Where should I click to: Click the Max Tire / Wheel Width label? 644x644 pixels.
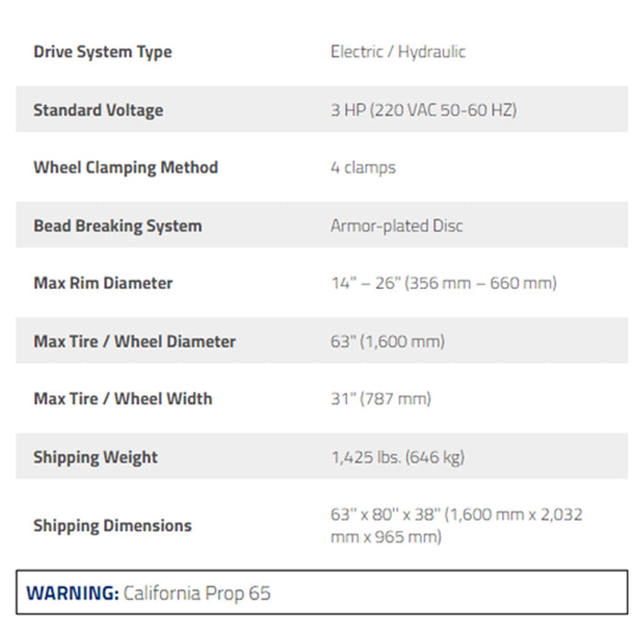click(122, 399)
